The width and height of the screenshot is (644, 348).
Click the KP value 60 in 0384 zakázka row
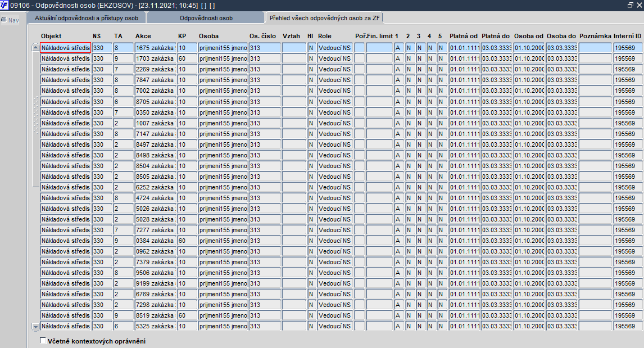pyautogui.click(x=187, y=241)
